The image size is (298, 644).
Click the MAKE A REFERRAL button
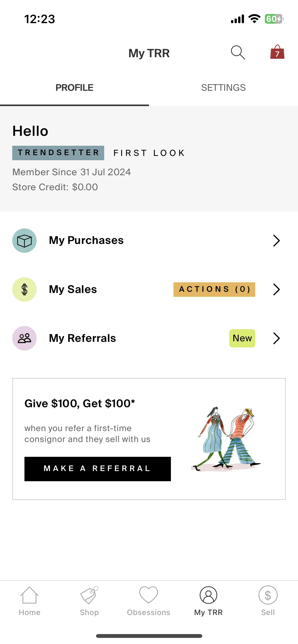[x=98, y=469]
